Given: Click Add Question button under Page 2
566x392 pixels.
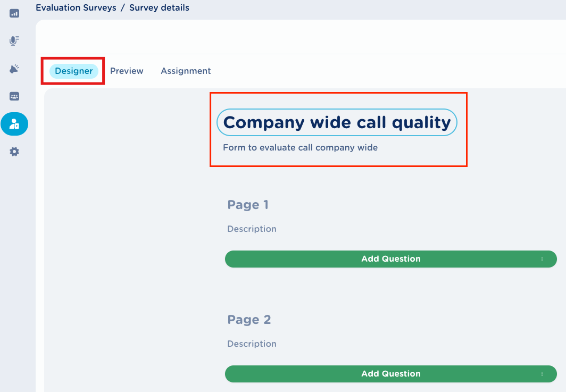Looking at the screenshot, I should [390, 374].
